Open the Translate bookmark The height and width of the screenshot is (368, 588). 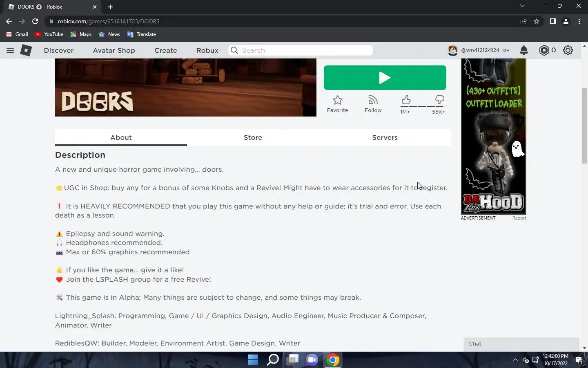142,34
